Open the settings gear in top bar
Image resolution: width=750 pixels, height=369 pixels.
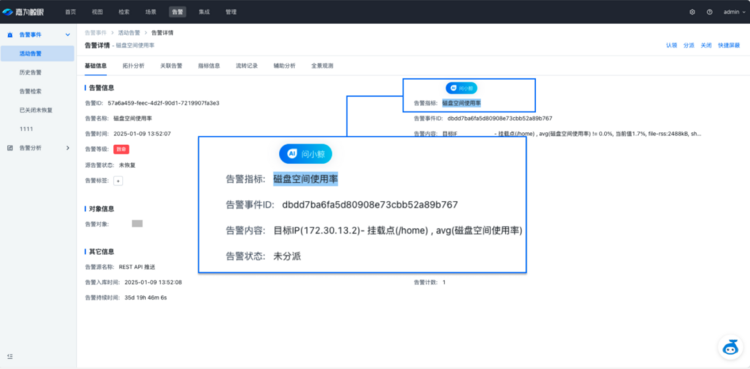pos(692,12)
